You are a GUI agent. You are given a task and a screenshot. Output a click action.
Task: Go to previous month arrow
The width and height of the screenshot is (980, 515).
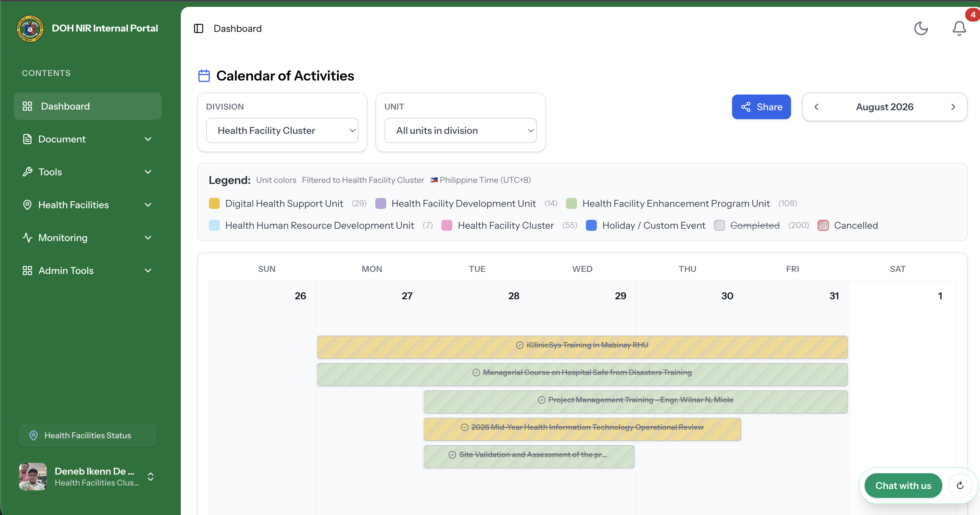click(x=816, y=107)
